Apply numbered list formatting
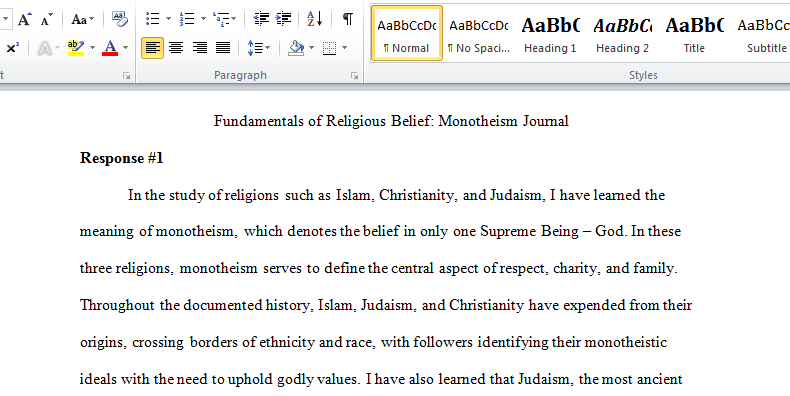The width and height of the screenshot is (790, 396). [187, 19]
